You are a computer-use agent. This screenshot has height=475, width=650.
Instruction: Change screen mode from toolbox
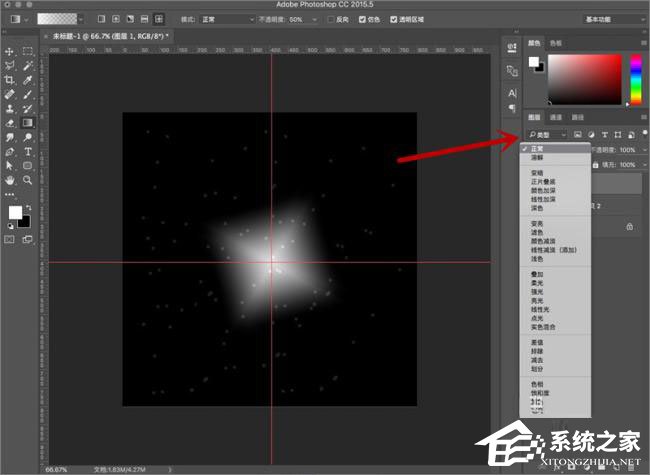tap(27, 239)
